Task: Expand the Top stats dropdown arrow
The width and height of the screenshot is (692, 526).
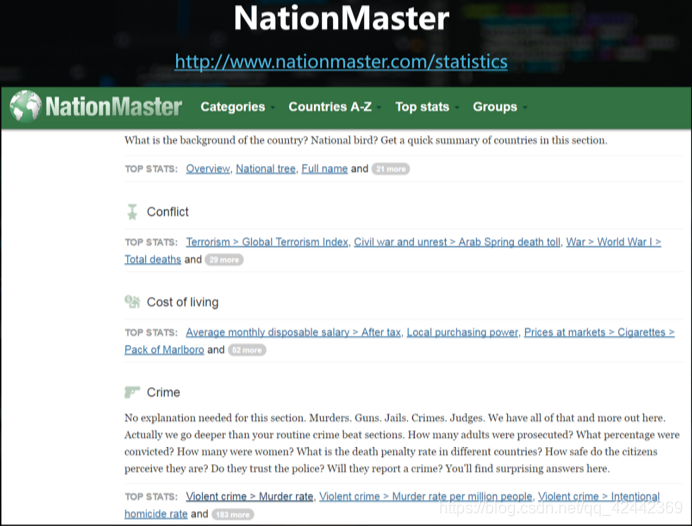Action: pos(457,108)
